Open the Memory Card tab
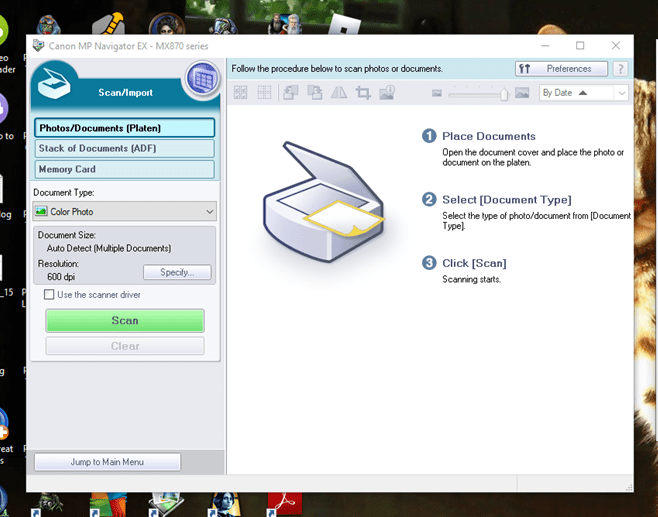This screenshot has width=658, height=517. (124, 170)
